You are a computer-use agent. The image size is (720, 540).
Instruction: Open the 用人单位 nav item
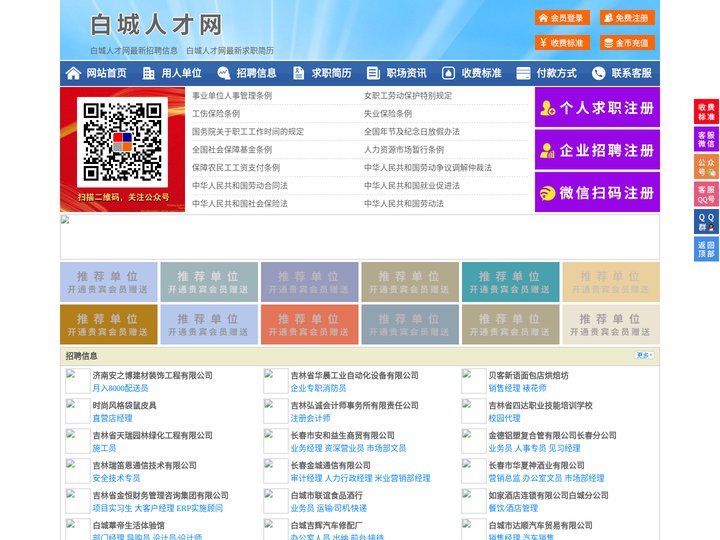[173, 73]
